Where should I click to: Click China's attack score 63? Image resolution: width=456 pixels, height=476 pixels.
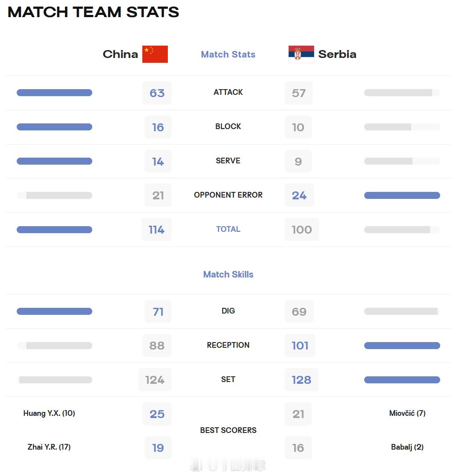[157, 93]
